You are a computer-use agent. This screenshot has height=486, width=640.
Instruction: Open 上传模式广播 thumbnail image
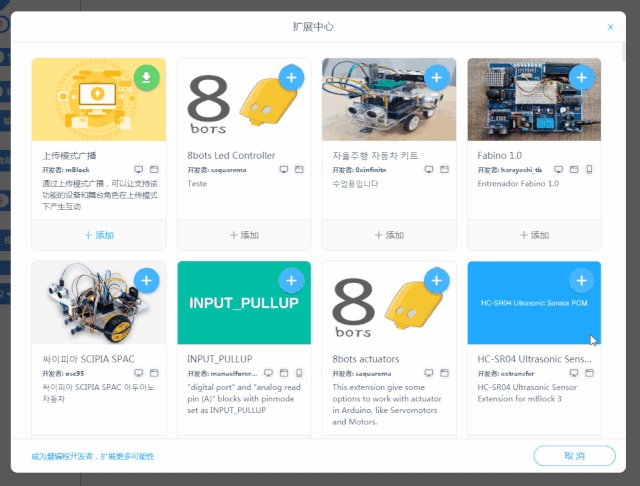99,100
